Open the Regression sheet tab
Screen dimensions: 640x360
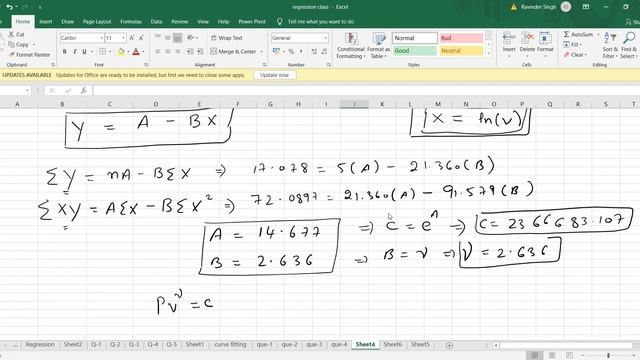pyautogui.click(x=40, y=344)
